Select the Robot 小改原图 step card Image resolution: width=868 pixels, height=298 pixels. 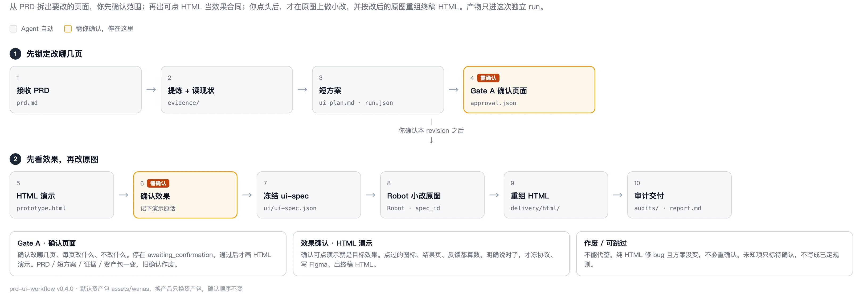[x=432, y=195]
